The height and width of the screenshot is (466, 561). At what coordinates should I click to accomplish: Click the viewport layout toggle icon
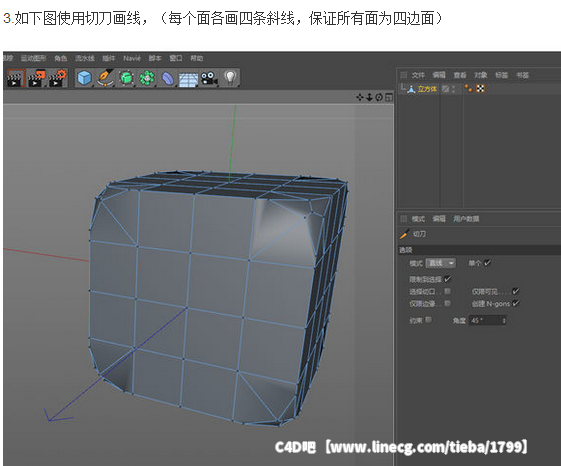pos(389,97)
